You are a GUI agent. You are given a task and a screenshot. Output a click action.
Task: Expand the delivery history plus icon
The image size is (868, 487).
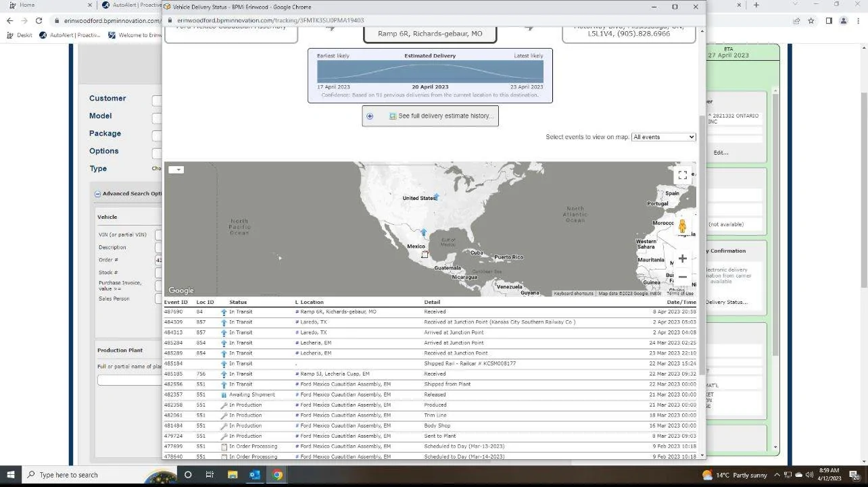pos(370,116)
